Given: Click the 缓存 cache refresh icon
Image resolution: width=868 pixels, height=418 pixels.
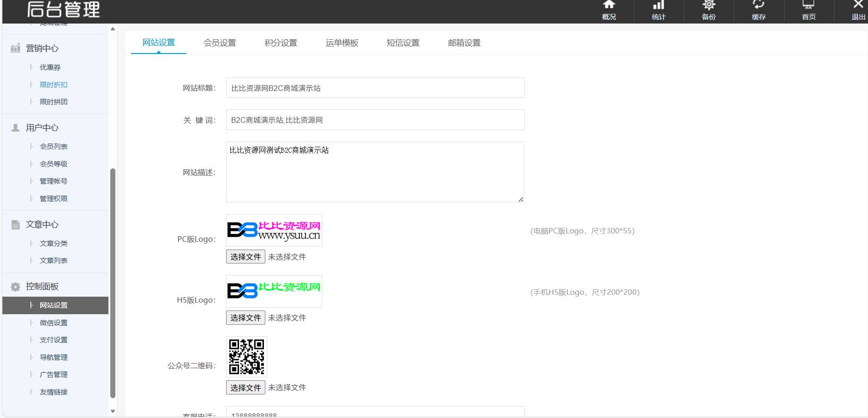Looking at the screenshot, I should (758, 6).
